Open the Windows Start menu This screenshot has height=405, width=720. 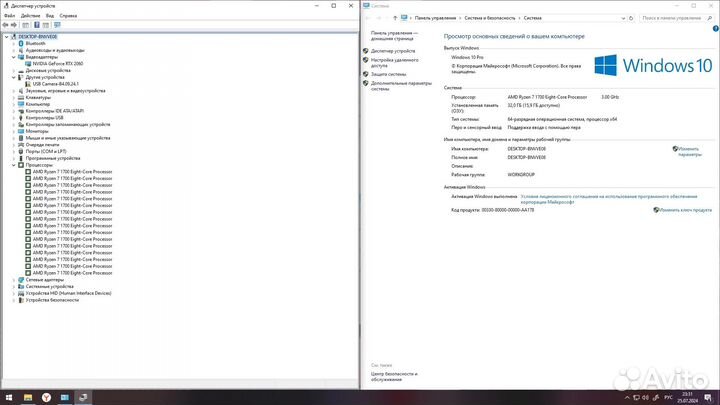pyautogui.click(x=9, y=397)
